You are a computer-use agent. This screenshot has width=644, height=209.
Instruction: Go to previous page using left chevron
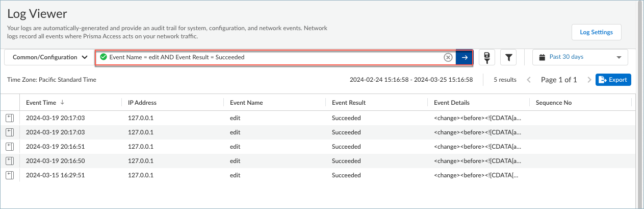[x=529, y=80]
